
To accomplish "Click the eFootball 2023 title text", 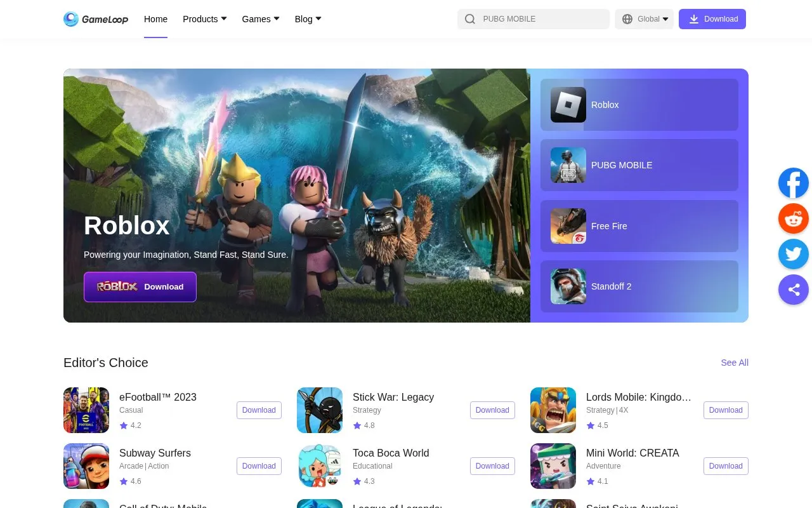I will pyautogui.click(x=158, y=397).
